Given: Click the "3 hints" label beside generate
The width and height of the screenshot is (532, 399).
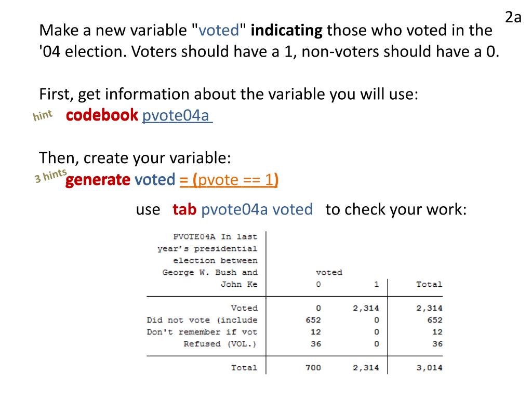Looking at the screenshot, I should click(50, 176).
